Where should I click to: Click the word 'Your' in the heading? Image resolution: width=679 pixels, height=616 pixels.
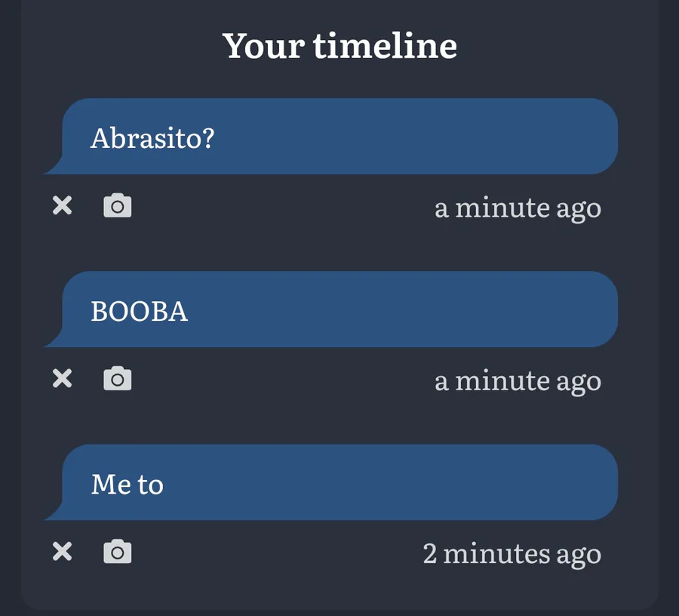coord(264,46)
